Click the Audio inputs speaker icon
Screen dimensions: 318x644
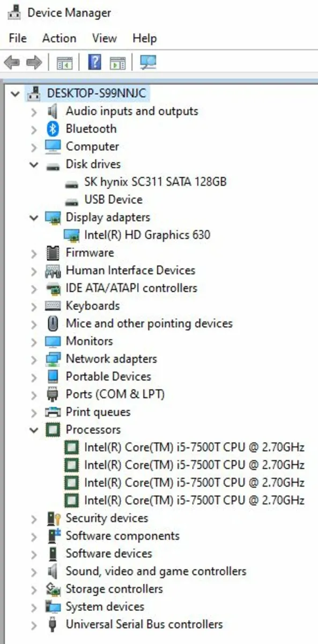coord(53,111)
